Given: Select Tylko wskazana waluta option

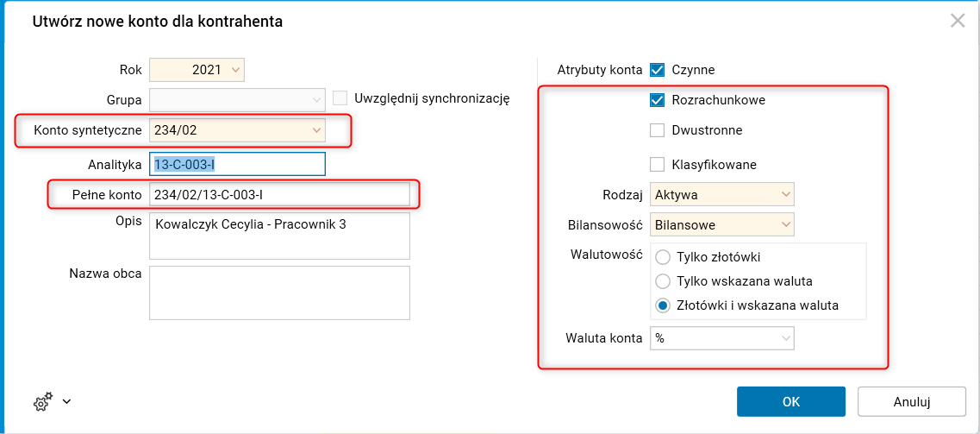Looking at the screenshot, I should click(x=663, y=281).
